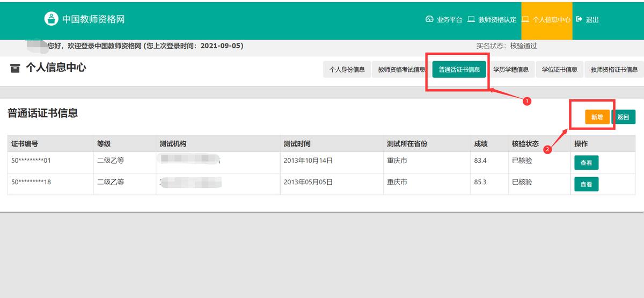This screenshot has width=644, height=298.
Task: Switch to the 学历学籍信息 tab
Action: tap(511, 69)
